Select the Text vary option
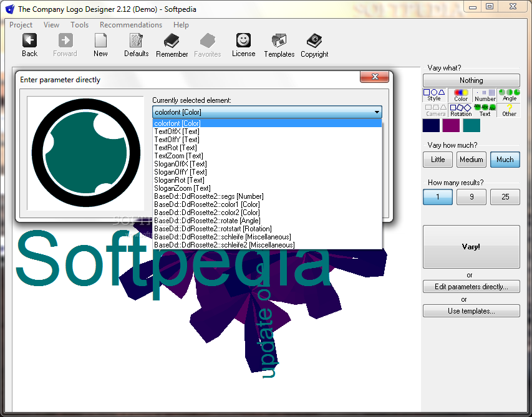The height and width of the screenshot is (417, 532). [x=485, y=110]
